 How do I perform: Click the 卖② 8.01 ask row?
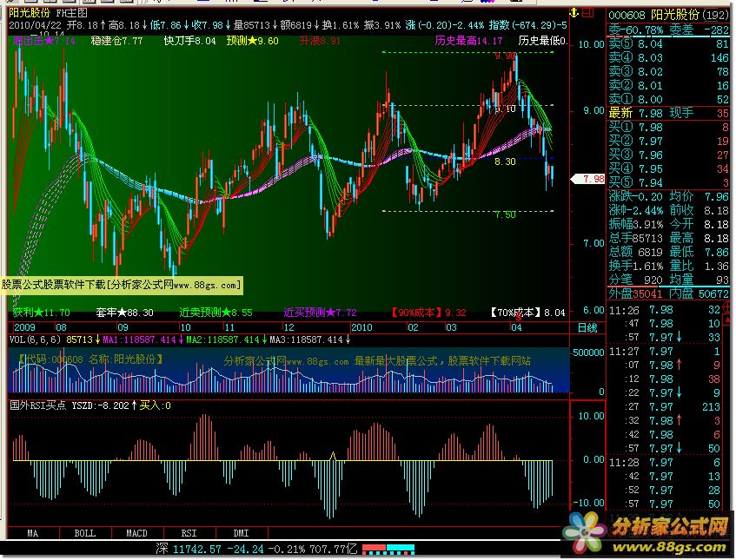click(668, 86)
